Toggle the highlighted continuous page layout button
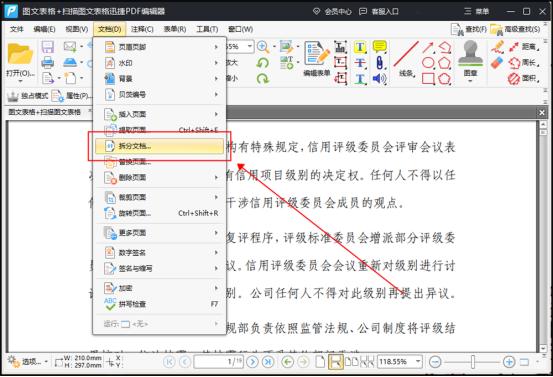Image resolution: width=553 pixels, height=377 pixels. (x=335, y=362)
